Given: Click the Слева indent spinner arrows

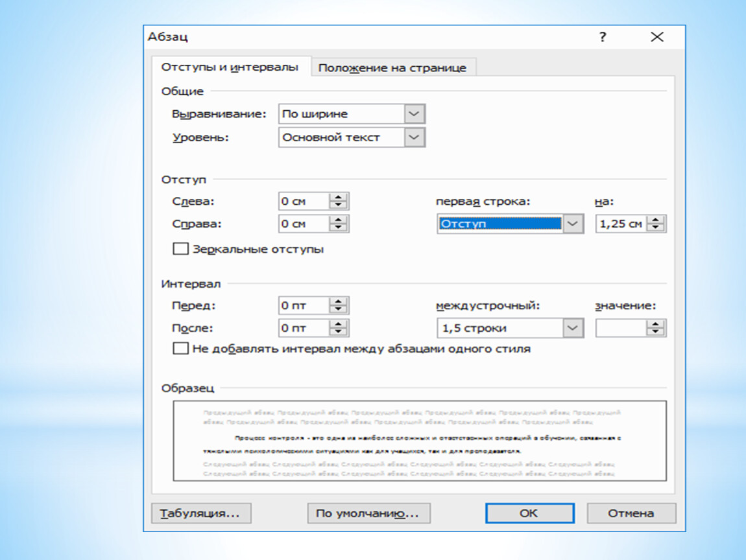Looking at the screenshot, I should (339, 202).
